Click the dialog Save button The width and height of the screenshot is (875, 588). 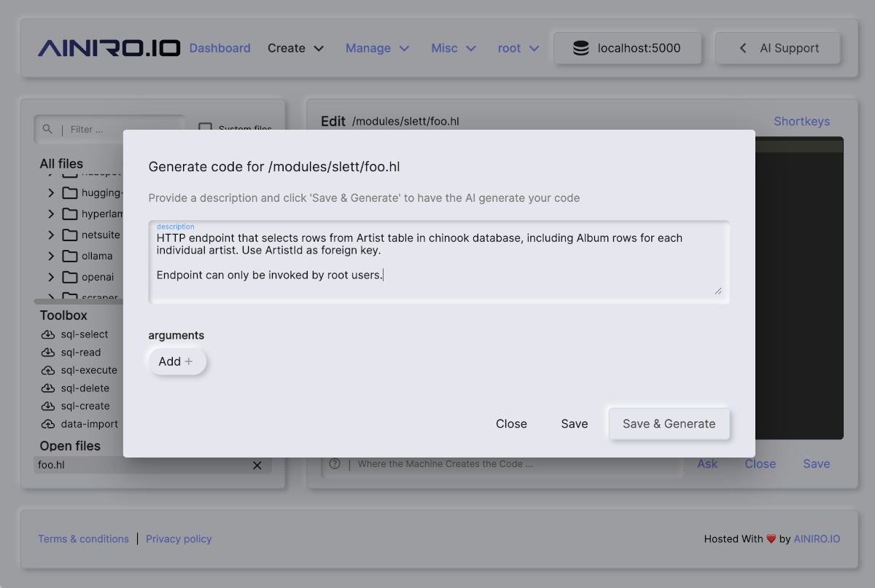(x=575, y=424)
